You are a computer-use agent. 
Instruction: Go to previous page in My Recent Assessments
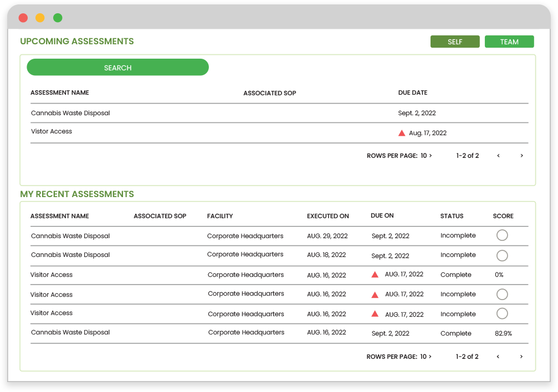498,357
